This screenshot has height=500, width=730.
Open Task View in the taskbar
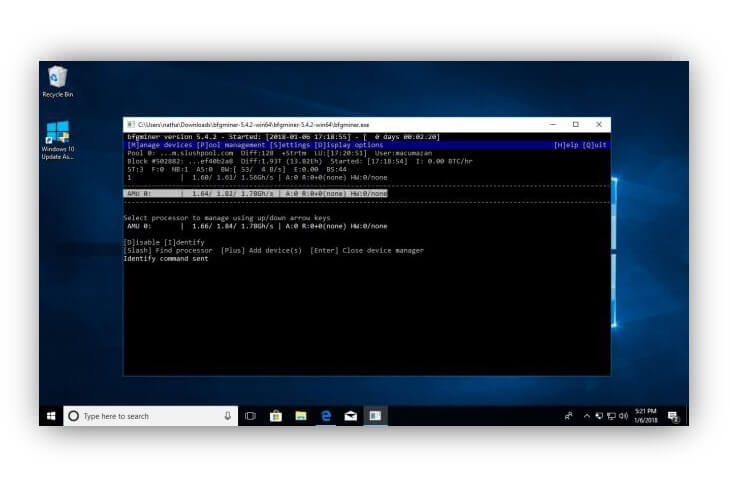point(250,416)
